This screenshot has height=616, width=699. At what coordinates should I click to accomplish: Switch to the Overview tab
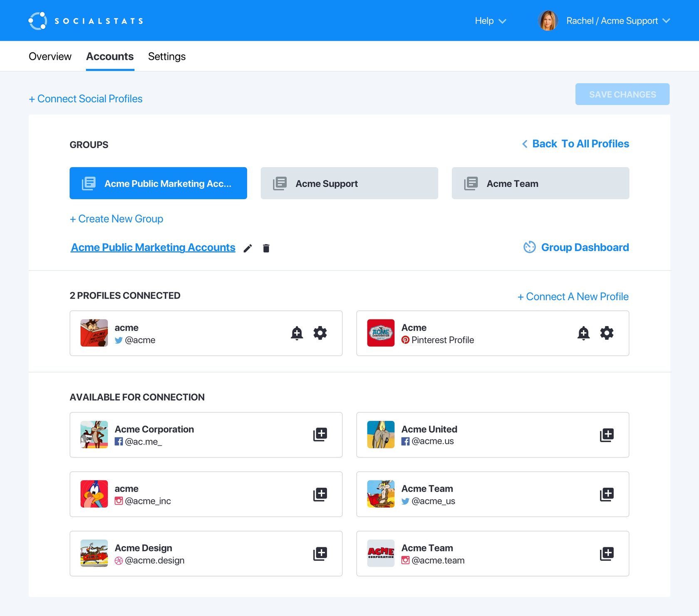coord(50,57)
